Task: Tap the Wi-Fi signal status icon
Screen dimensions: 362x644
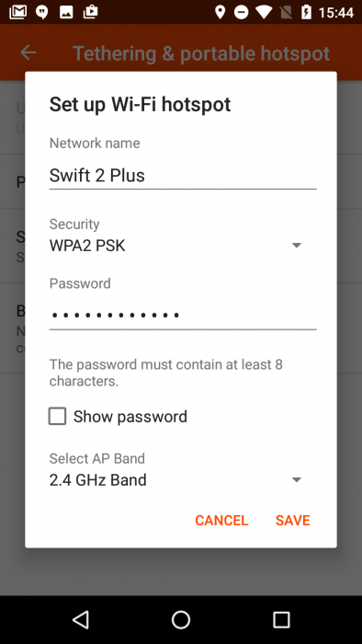Action: (x=263, y=12)
